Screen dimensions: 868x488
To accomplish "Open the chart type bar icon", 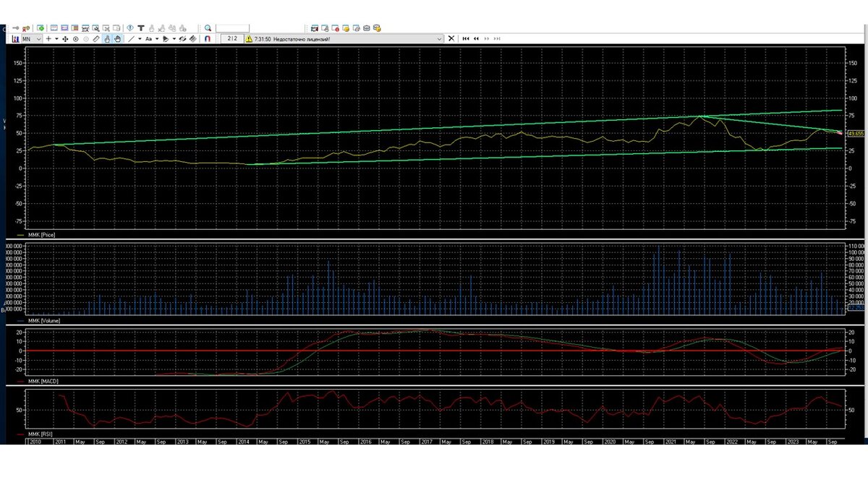I will 15,38.
